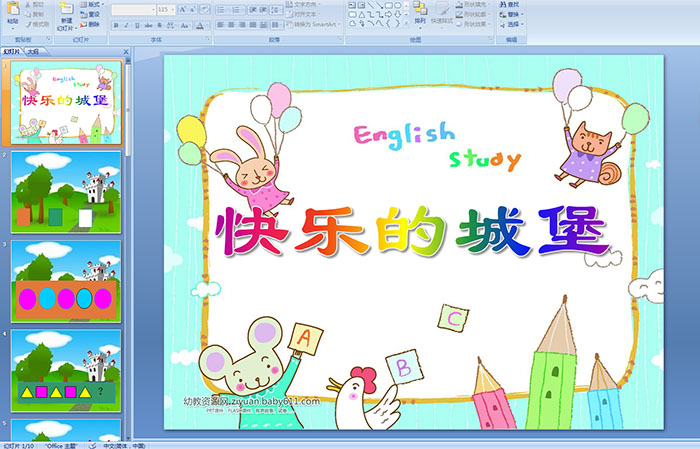Click the Cut (剪切) command
700x449 pixels.
34,4
